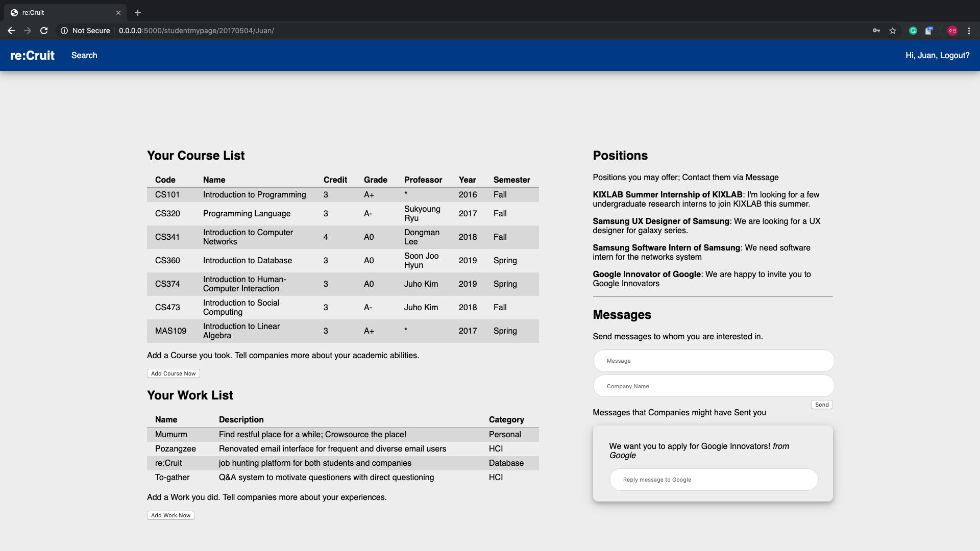Open Chrome three-dot menu
Screen dimensions: 980x551
969,31
